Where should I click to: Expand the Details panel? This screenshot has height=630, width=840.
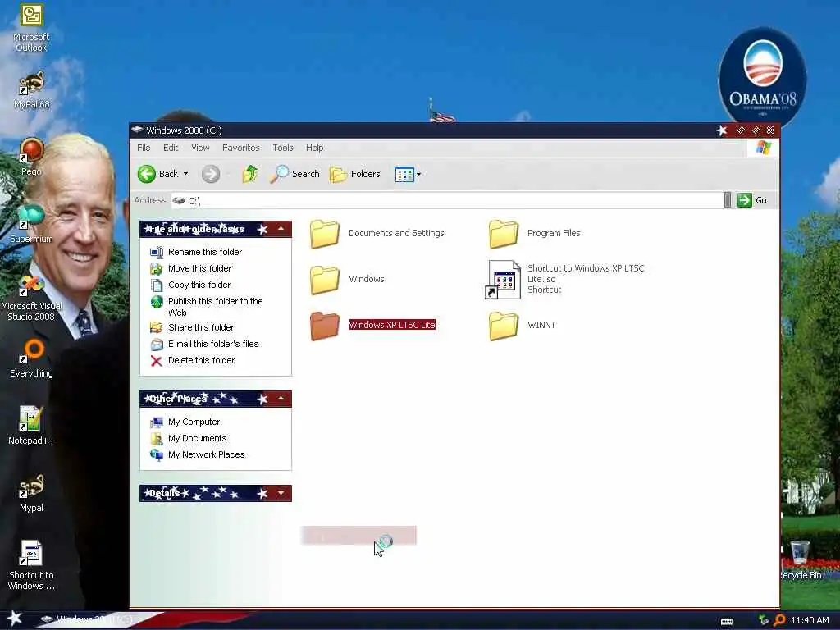click(x=281, y=493)
